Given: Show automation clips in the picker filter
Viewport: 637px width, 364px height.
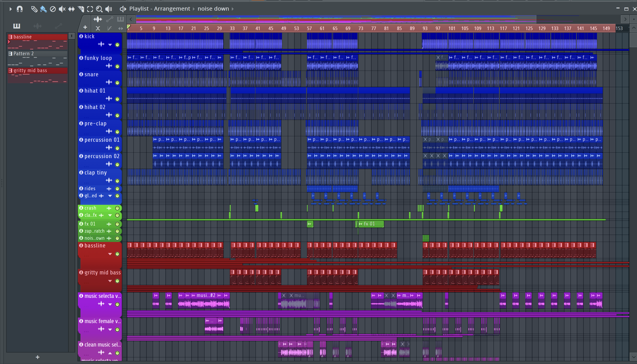Looking at the screenshot, I should [58, 26].
